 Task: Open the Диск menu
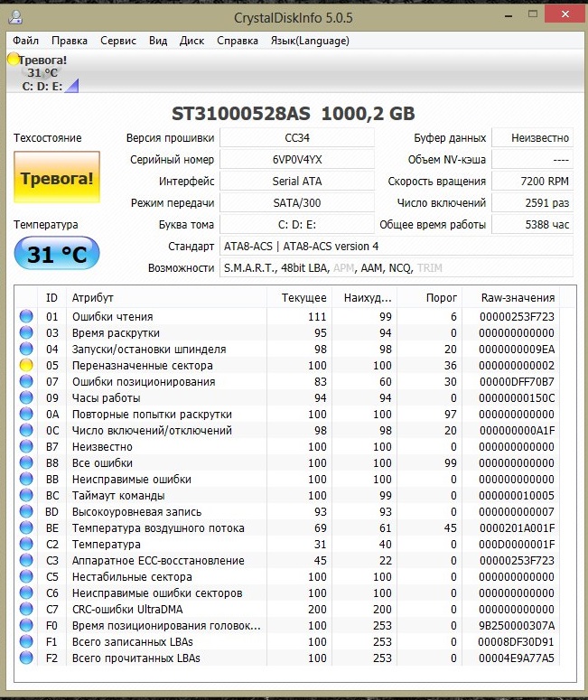(191, 41)
